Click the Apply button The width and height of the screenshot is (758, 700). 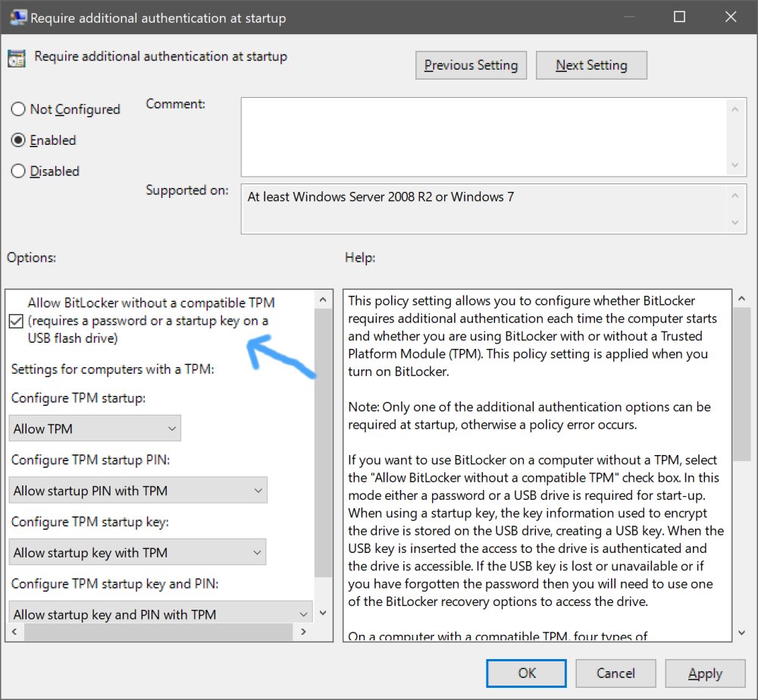pos(705,673)
